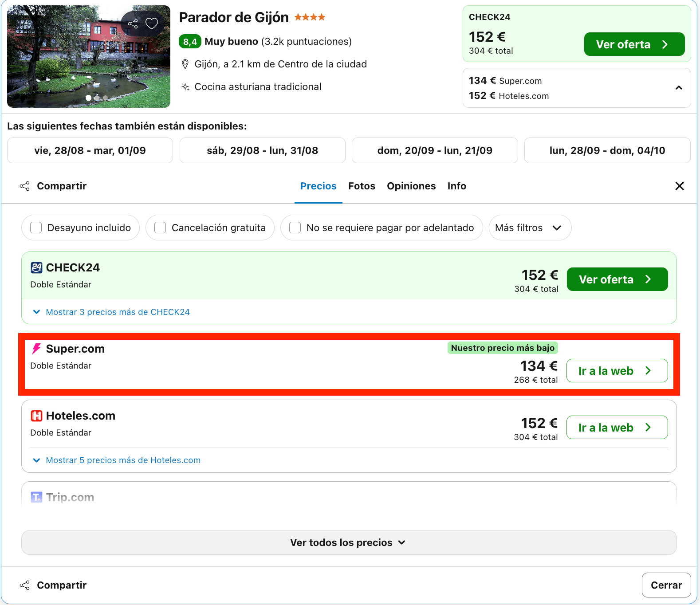Click the bottom Compartir share icon
This screenshot has width=700, height=605.
tap(25, 585)
